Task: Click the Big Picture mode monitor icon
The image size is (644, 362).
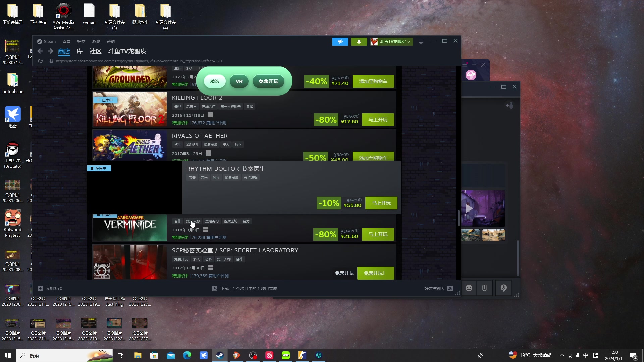Action: [421, 42]
